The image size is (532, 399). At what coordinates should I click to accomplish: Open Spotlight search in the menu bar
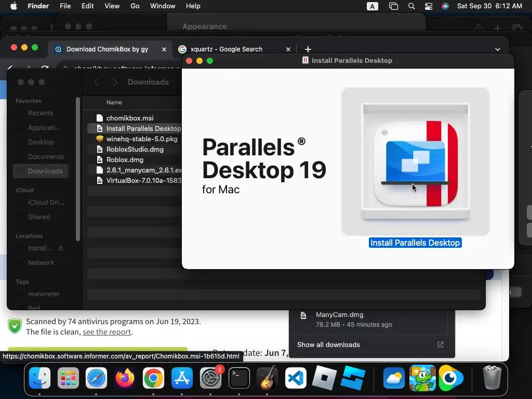[x=411, y=6]
